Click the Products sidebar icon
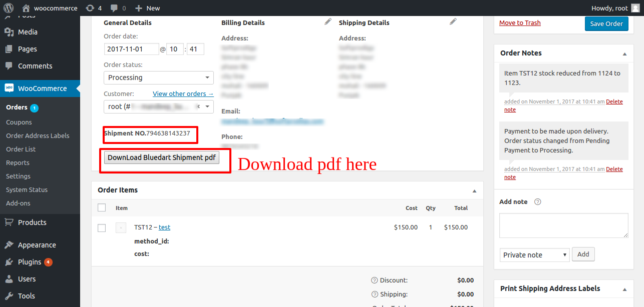 point(9,222)
